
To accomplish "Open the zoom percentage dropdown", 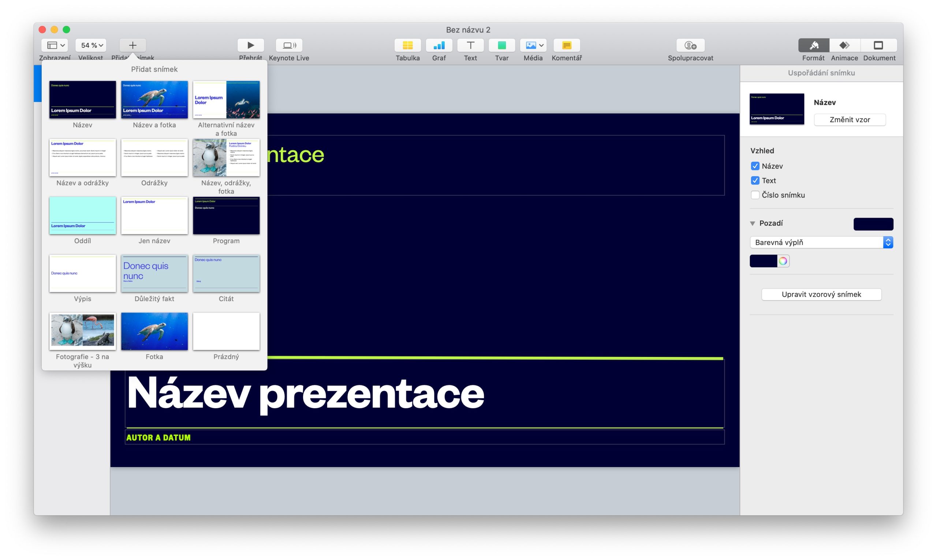I will click(91, 45).
